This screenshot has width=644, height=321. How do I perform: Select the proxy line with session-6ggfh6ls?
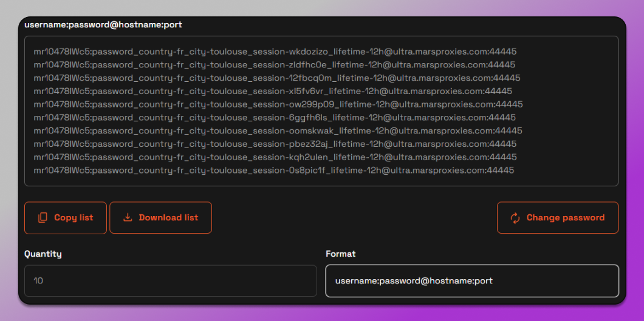point(275,118)
